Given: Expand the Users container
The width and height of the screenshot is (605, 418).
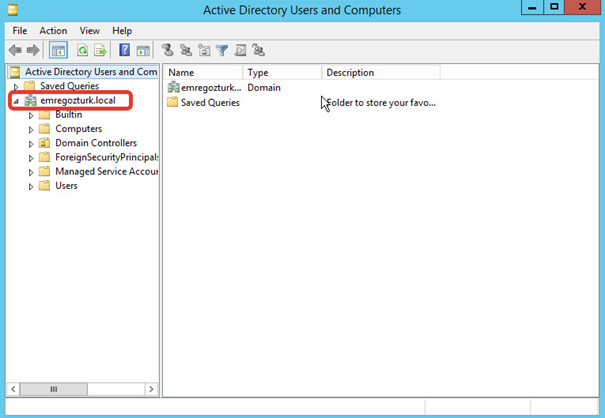Looking at the screenshot, I should pos(31,187).
